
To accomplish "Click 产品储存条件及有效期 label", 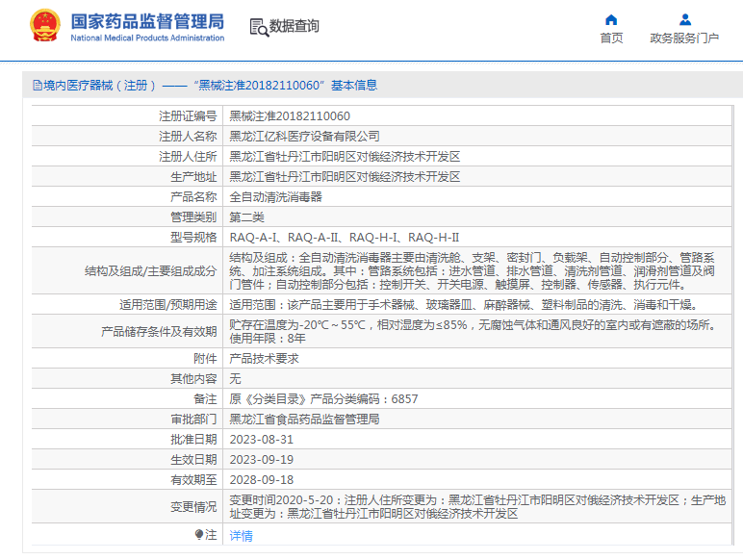I will point(159,332).
